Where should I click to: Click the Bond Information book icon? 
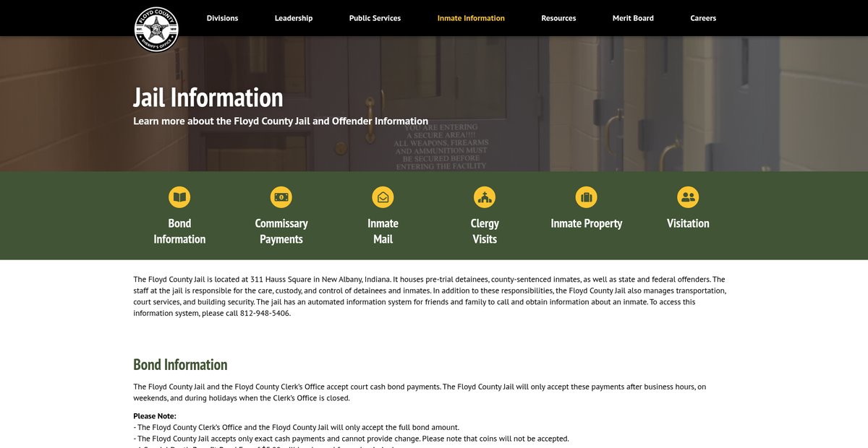[x=179, y=197]
